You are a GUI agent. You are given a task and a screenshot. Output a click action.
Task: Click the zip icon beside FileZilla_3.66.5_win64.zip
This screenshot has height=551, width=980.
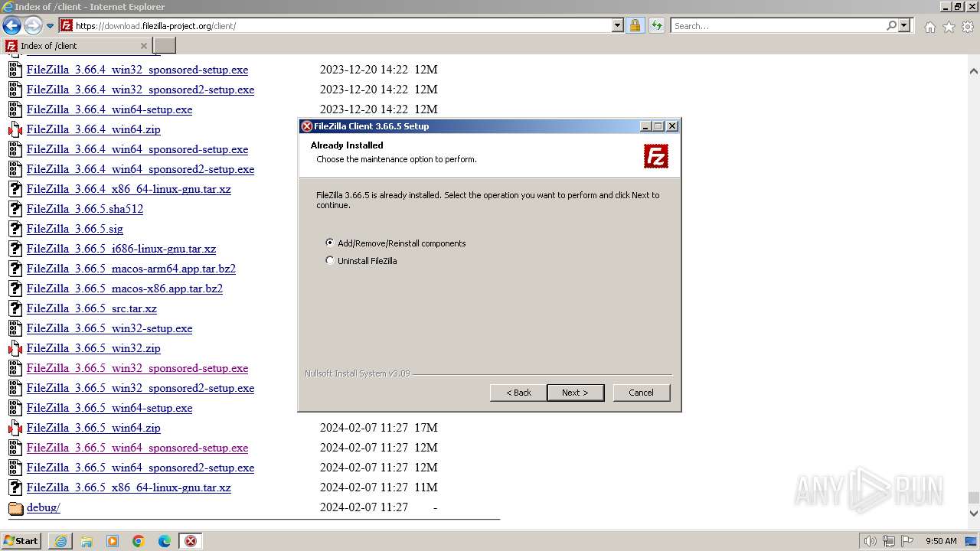point(15,428)
